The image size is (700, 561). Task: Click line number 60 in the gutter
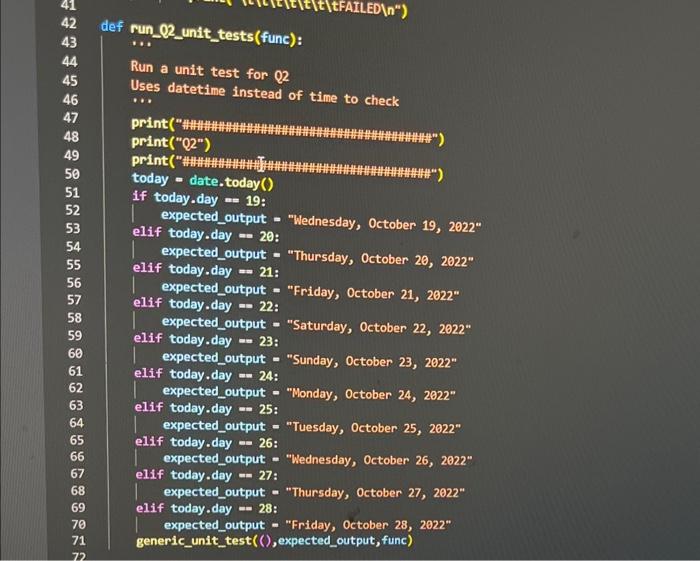tap(75, 353)
